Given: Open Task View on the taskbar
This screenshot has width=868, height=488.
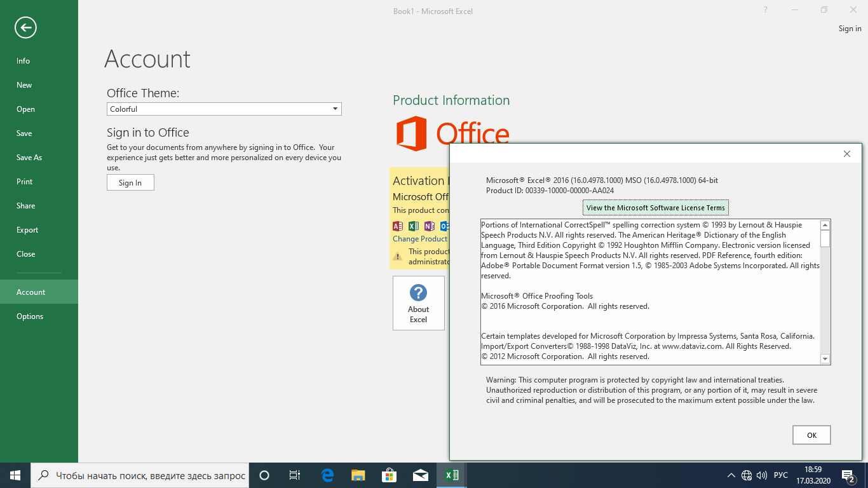Looking at the screenshot, I should click(295, 475).
